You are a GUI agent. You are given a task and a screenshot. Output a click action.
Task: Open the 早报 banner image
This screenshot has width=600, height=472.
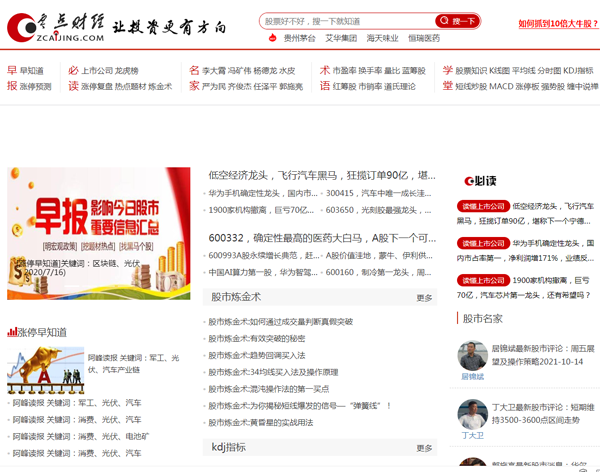coord(99,233)
